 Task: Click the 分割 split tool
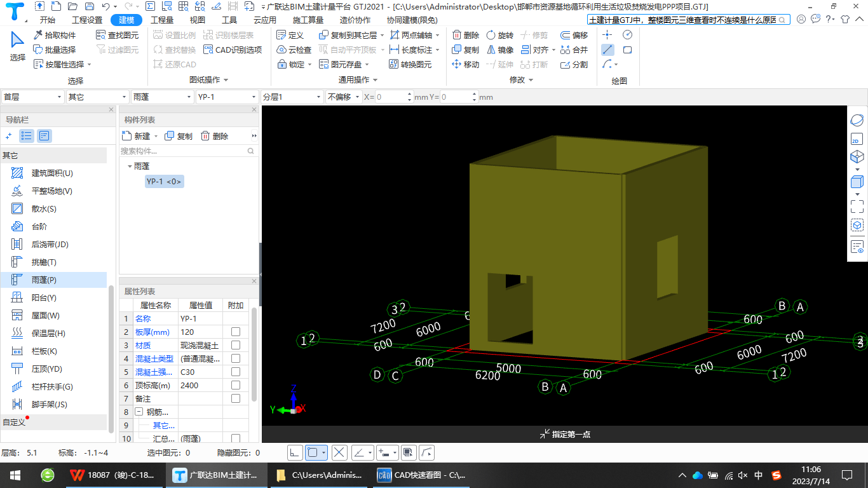tap(574, 64)
